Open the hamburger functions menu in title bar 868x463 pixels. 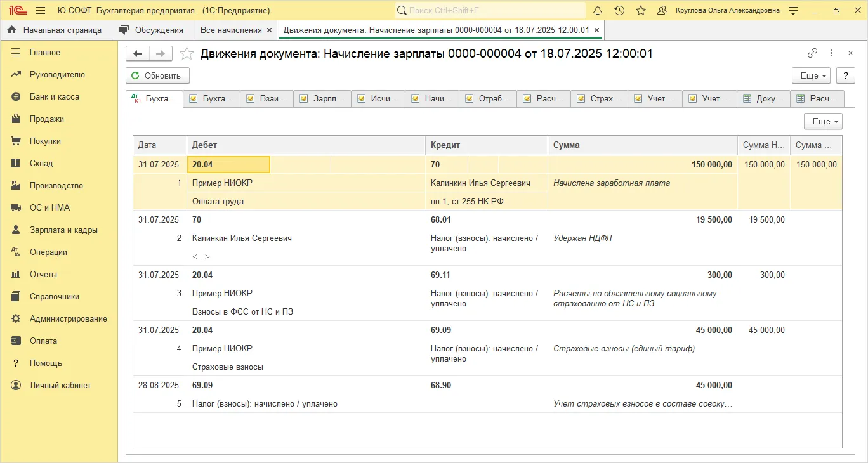[x=41, y=11]
